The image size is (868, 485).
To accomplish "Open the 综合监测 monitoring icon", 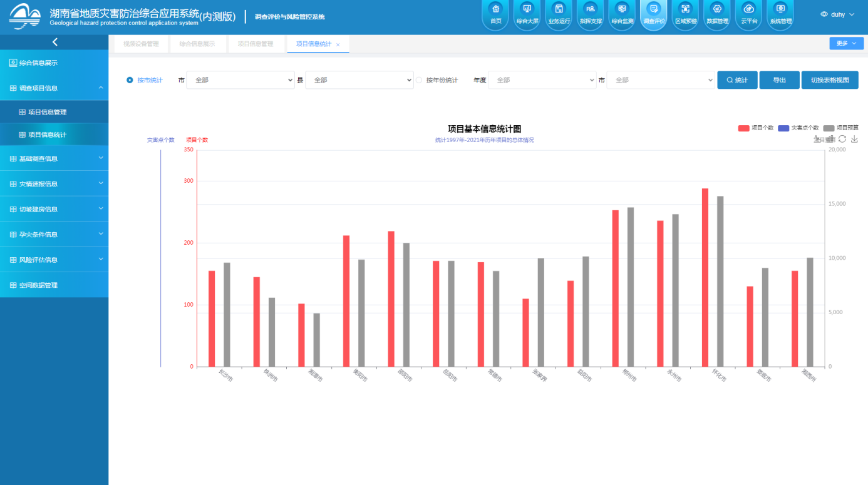I will [x=622, y=14].
